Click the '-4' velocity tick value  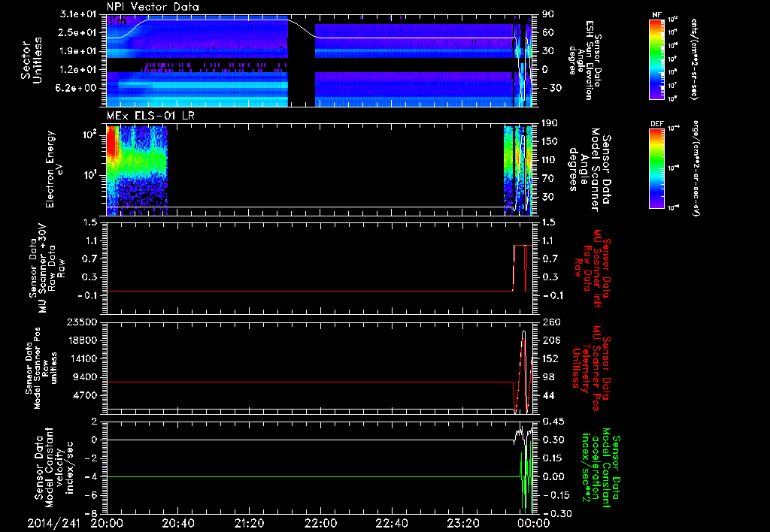[92, 476]
